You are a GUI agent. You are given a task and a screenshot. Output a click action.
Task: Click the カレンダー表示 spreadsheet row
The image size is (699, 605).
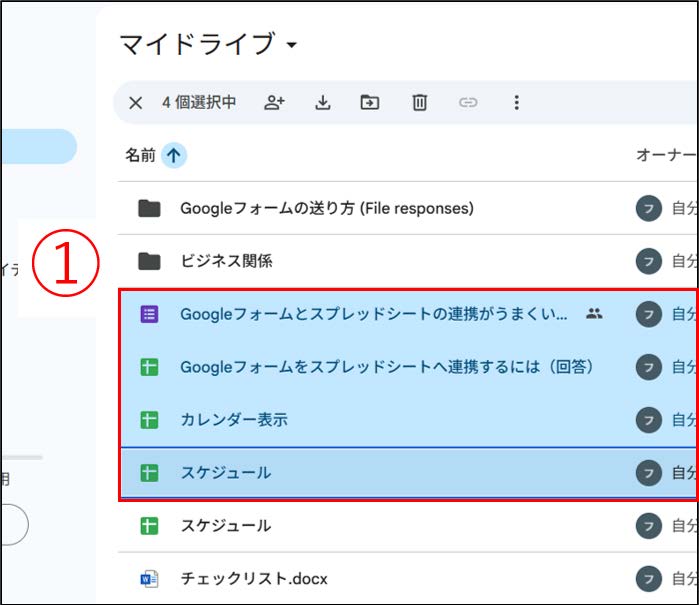(408, 420)
